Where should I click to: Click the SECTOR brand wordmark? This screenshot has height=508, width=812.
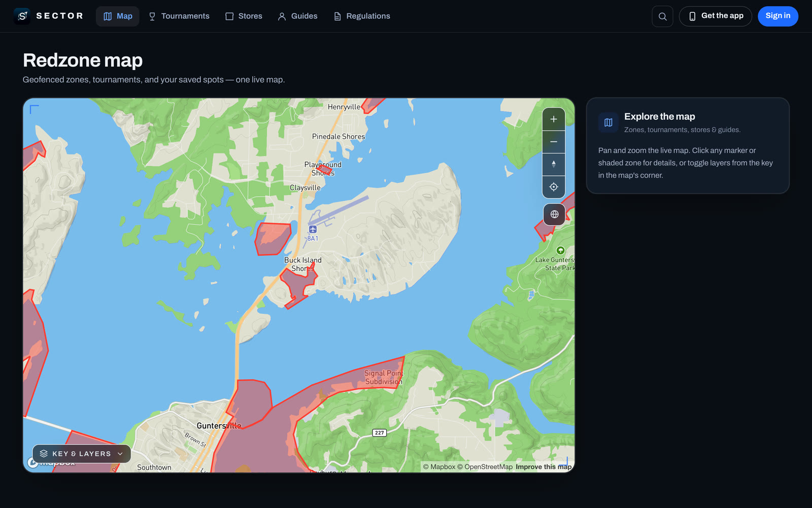pos(60,16)
